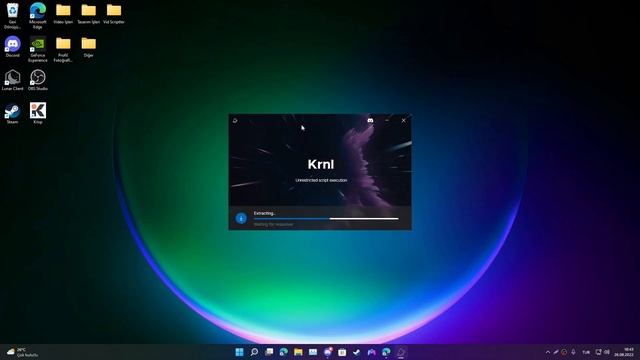Viewport: 640px width, 360px height.
Task: Click the Krnl extraction progress bar
Action: (x=326, y=219)
